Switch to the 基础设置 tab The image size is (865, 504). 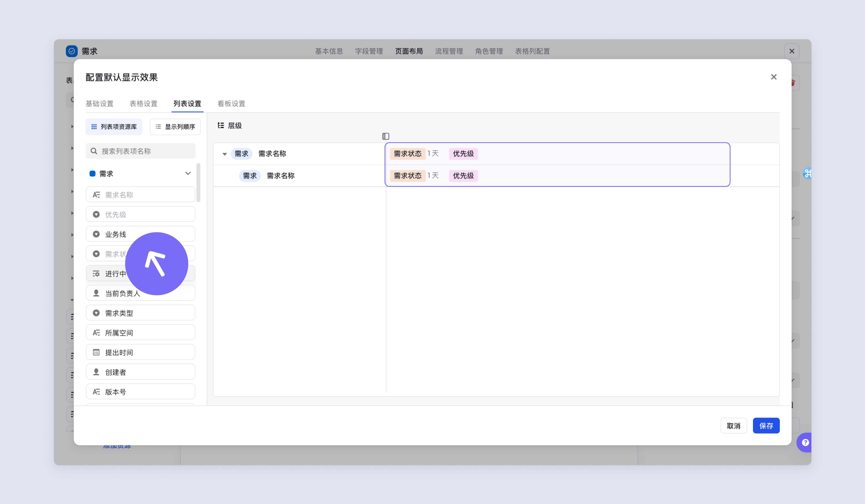pyautogui.click(x=100, y=104)
